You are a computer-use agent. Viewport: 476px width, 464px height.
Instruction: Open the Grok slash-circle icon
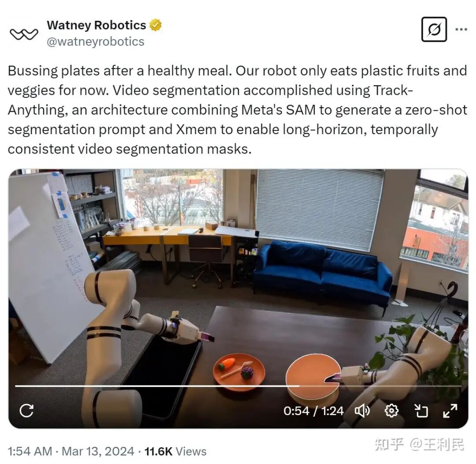[x=434, y=30]
